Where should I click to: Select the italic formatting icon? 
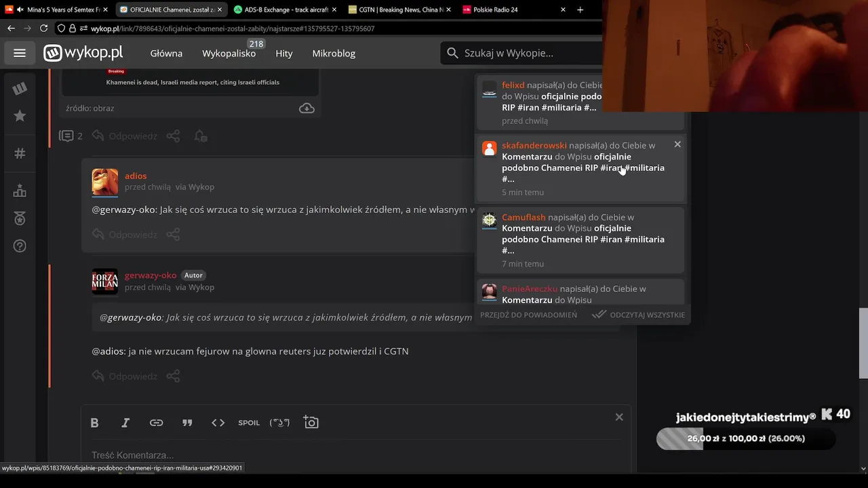click(x=125, y=422)
